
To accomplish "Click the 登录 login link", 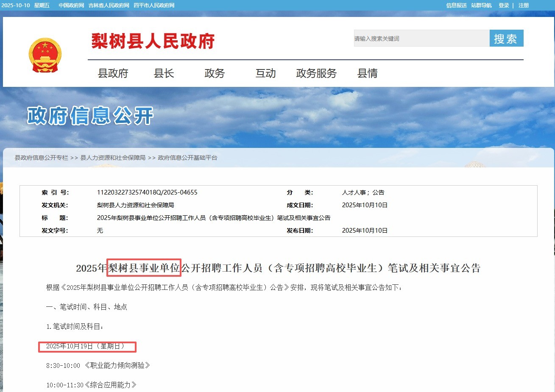I will pyautogui.click(x=504, y=6).
